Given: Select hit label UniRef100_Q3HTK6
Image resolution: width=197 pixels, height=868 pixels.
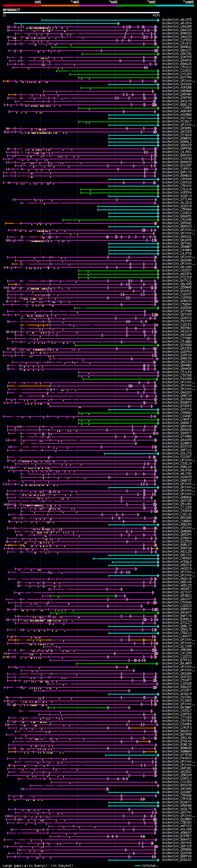Looking at the screenshot, I should (177, 98).
